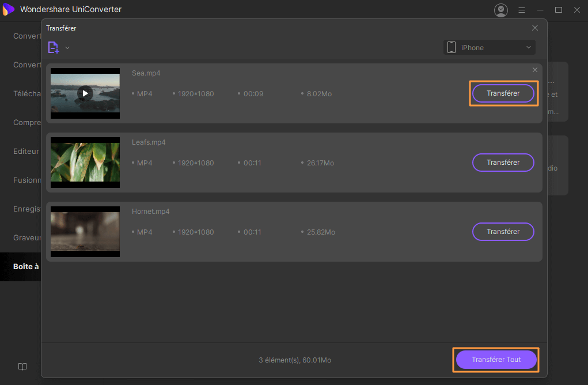The width and height of the screenshot is (588, 385).
Task: Open the user guide book icon
Action: pos(22,367)
